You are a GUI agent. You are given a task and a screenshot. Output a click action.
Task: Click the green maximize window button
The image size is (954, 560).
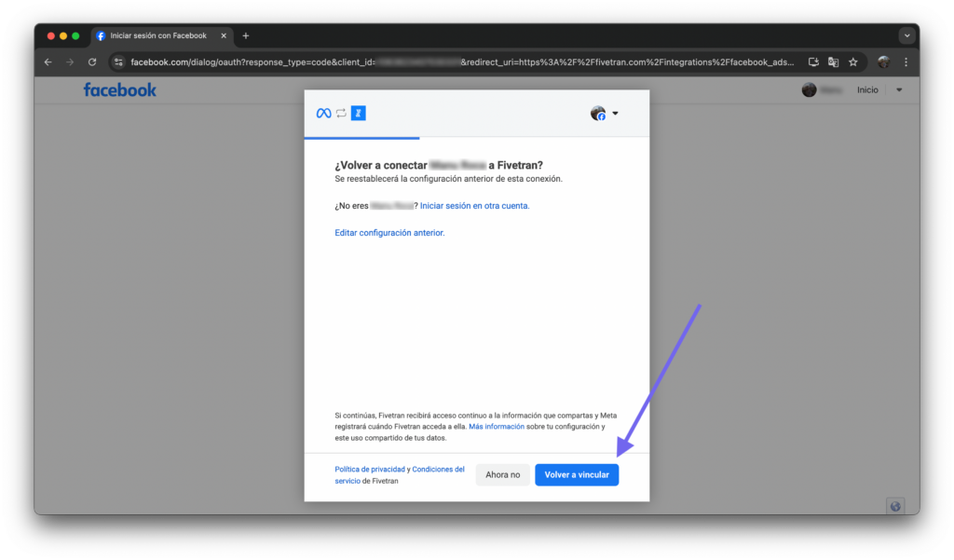[75, 36]
